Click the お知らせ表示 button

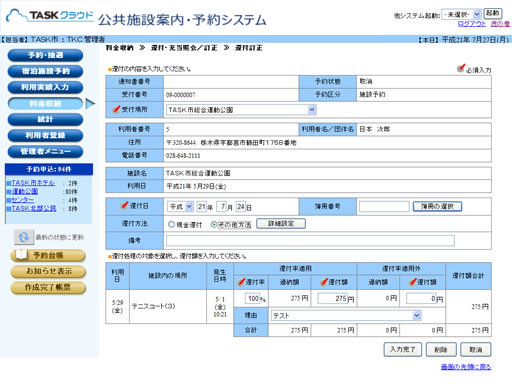[48, 271]
